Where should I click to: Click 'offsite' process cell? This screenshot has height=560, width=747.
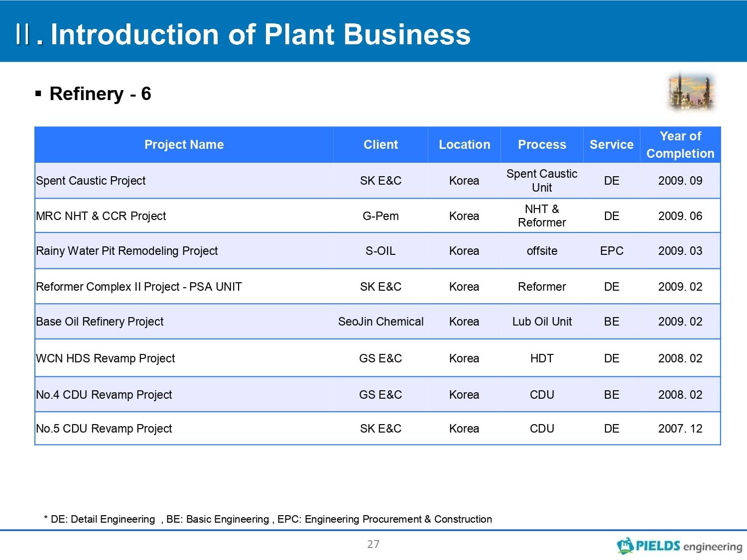(542, 251)
